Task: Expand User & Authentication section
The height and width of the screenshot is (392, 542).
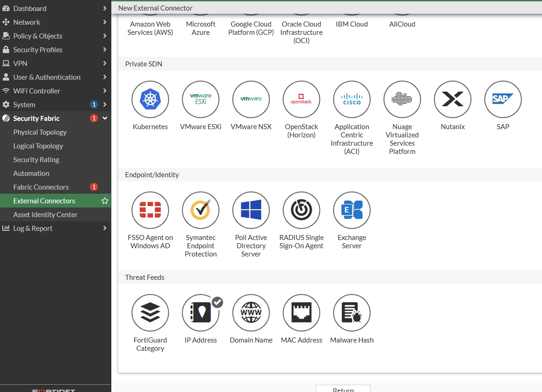Action: (55, 77)
